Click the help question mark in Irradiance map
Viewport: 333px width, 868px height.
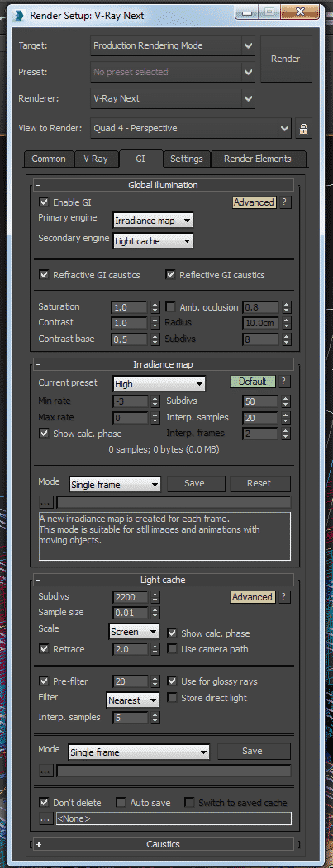point(284,382)
